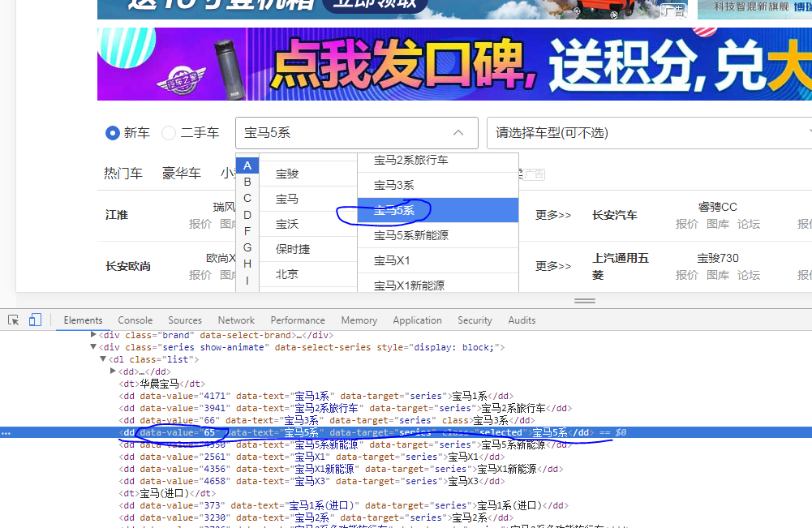Click the ellipsis beside the selected DOM row
Image resolution: width=812 pixels, height=528 pixels.
click(6, 433)
